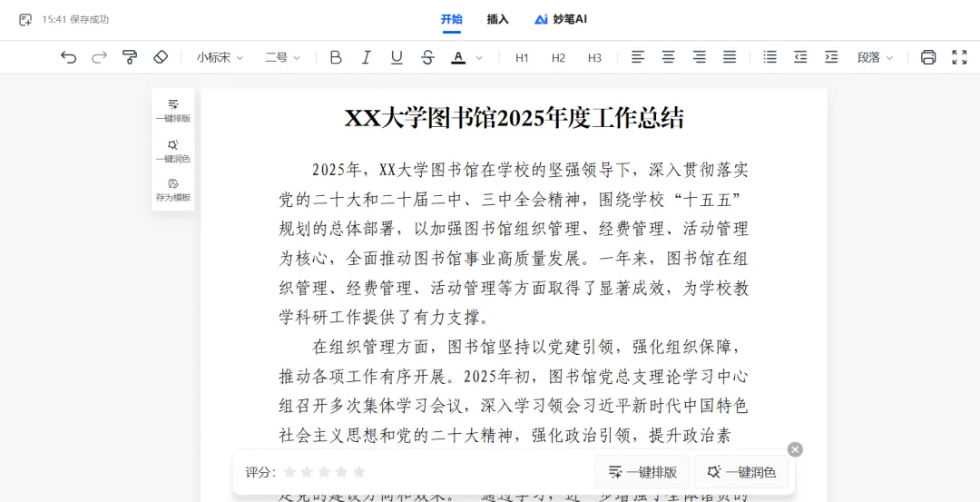Screen dimensions: 980x502
Task: Click the line starting 组召开多次集体学习会议
Action: pos(513,407)
